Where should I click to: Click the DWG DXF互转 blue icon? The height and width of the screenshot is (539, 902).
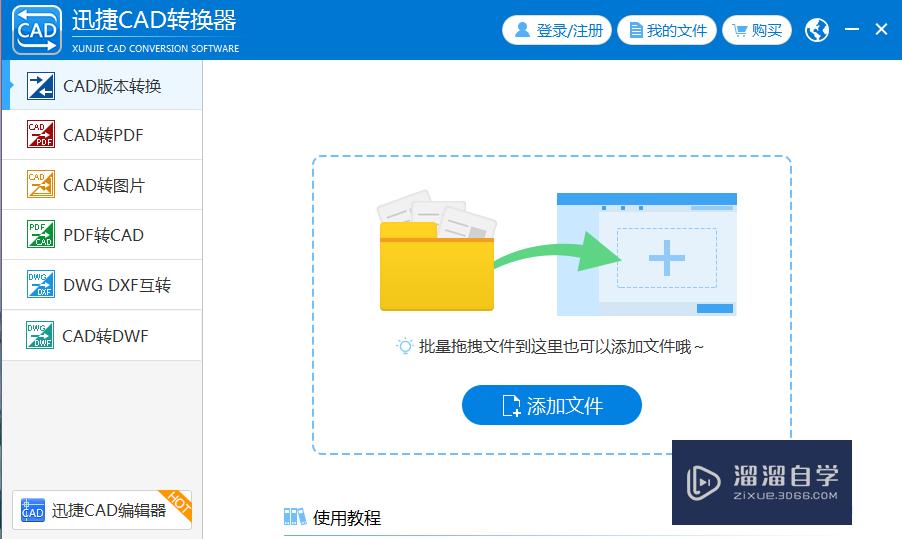(x=41, y=284)
